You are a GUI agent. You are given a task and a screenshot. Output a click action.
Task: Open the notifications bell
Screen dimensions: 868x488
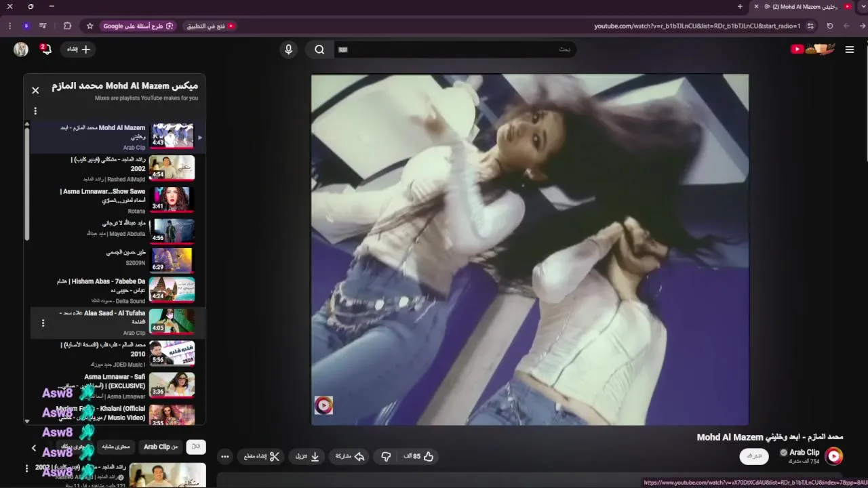tap(45, 49)
